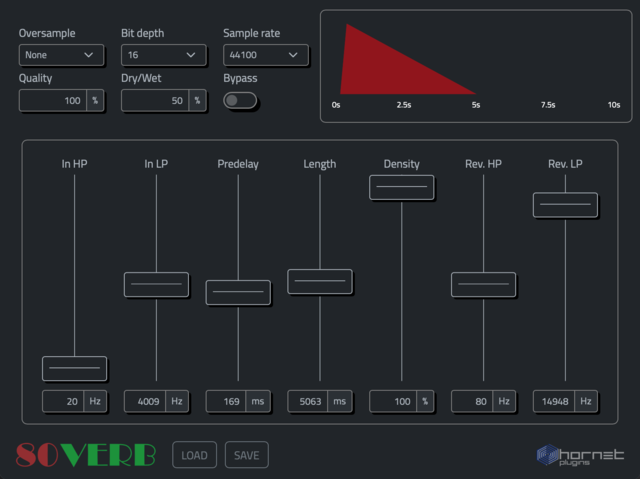
Task: Click the Rev. LP value field showing 14948
Action: coord(554,401)
